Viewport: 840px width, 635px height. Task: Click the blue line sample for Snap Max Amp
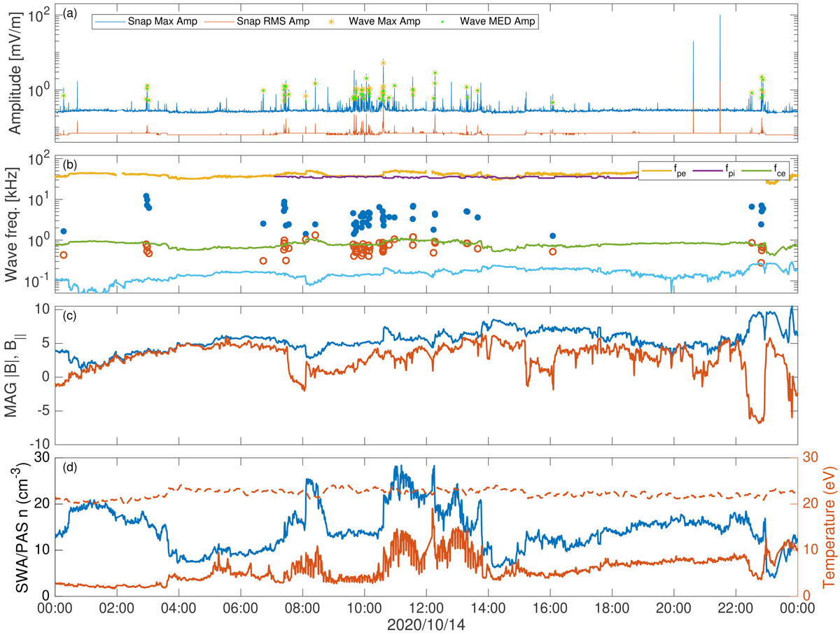click(x=107, y=22)
